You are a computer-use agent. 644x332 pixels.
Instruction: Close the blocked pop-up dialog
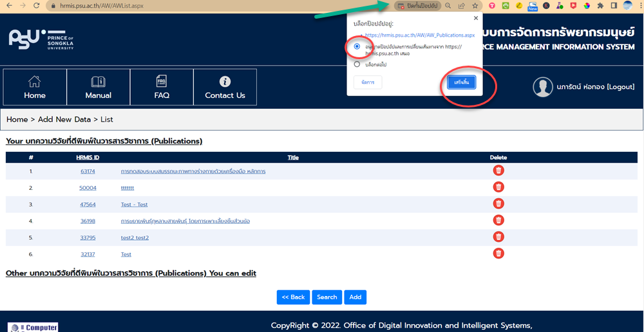tap(476, 18)
